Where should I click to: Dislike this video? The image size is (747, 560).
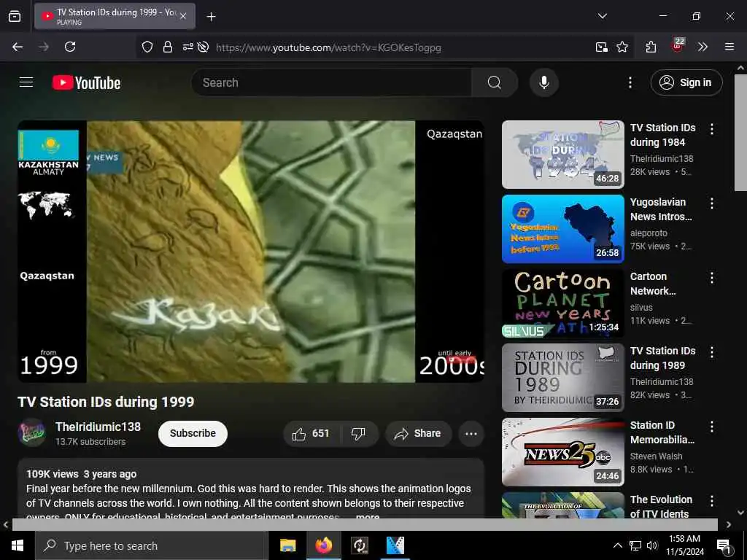click(359, 434)
